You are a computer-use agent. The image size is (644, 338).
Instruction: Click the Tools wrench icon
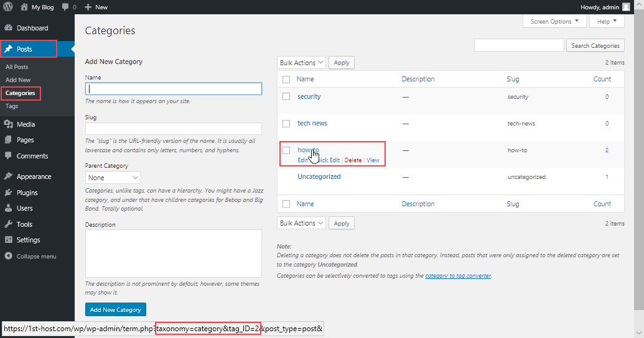[x=9, y=224]
